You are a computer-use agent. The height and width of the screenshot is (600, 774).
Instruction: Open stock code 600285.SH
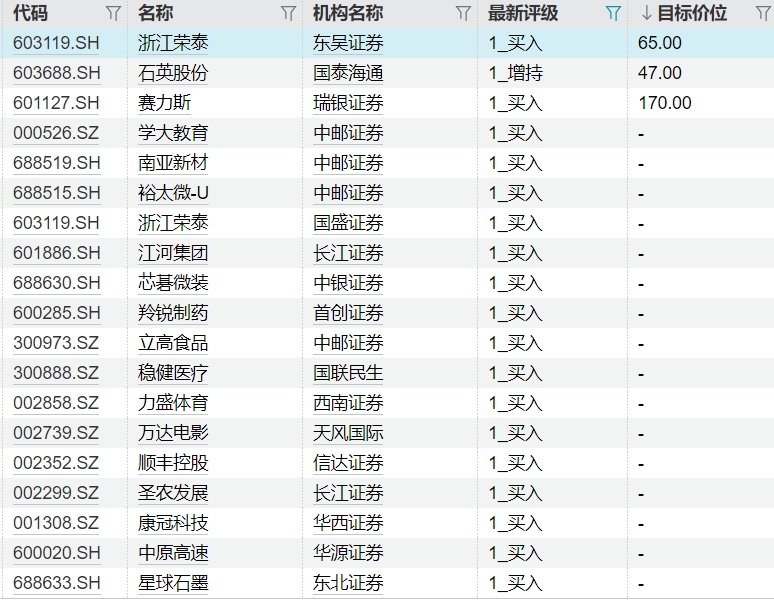coord(56,313)
